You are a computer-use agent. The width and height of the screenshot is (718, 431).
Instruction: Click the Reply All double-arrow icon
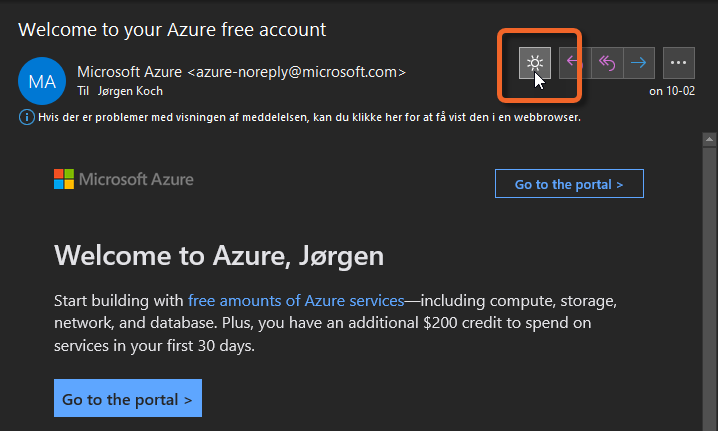click(607, 63)
